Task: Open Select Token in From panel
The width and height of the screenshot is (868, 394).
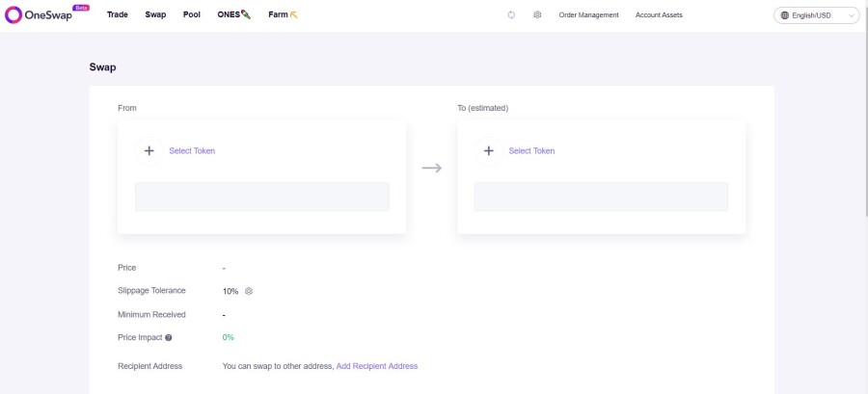Action: [x=192, y=151]
